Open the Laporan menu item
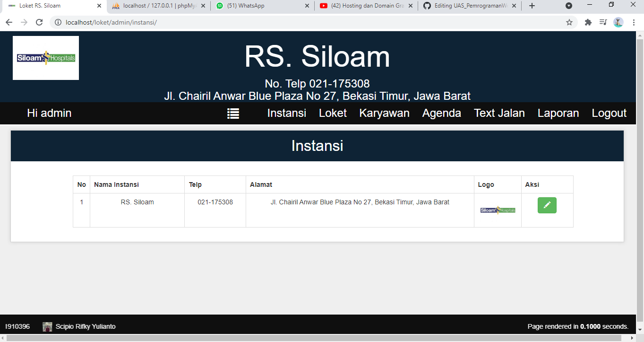This screenshot has height=342, width=644. (x=558, y=113)
